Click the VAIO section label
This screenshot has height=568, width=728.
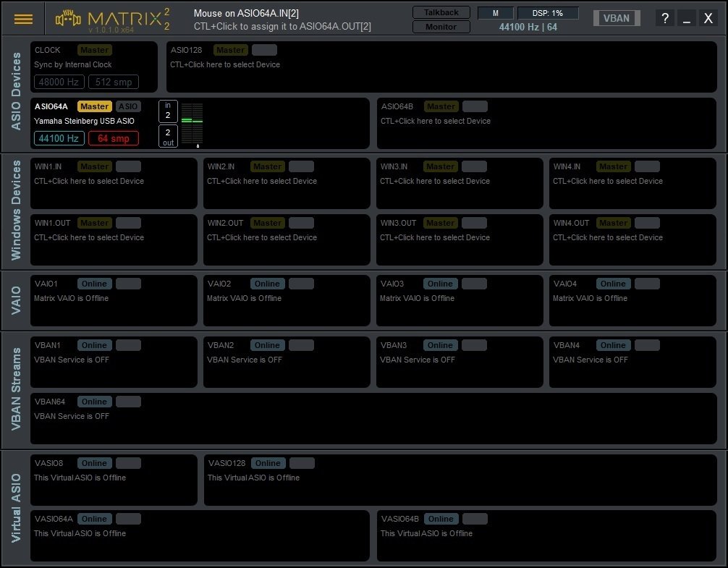tap(16, 300)
